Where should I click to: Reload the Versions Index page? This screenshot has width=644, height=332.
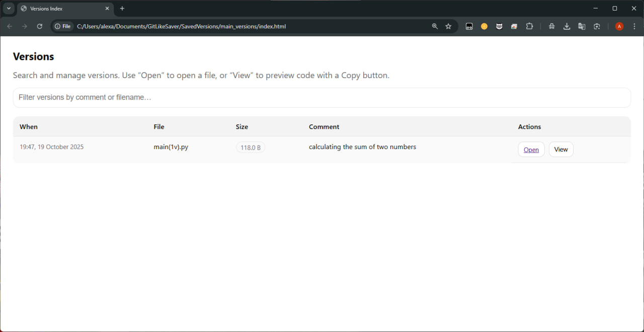[x=40, y=26]
